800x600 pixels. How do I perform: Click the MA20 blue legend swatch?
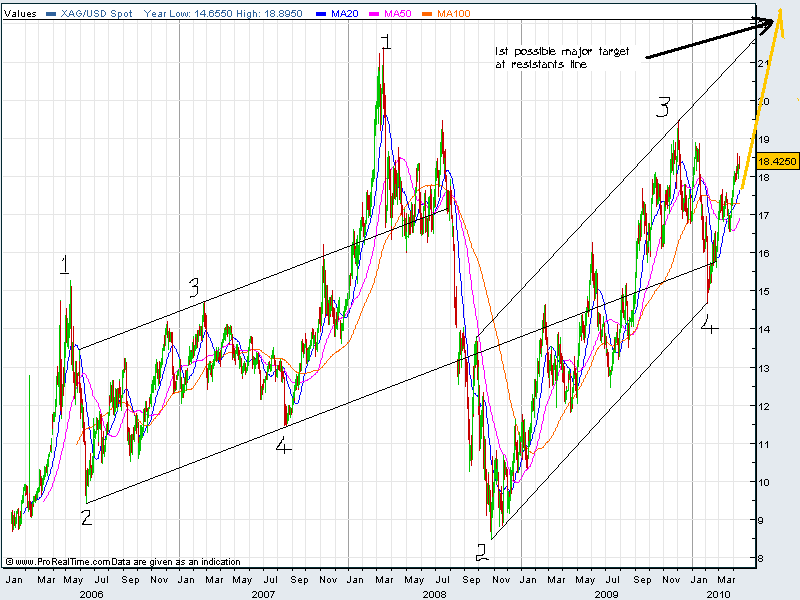pyautogui.click(x=321, y=14)
